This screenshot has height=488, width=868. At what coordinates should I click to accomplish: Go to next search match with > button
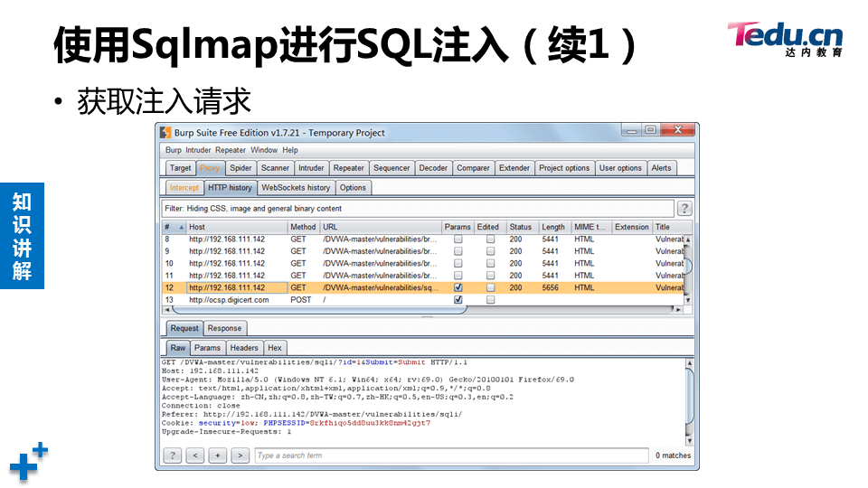click(x=240, y=455)
